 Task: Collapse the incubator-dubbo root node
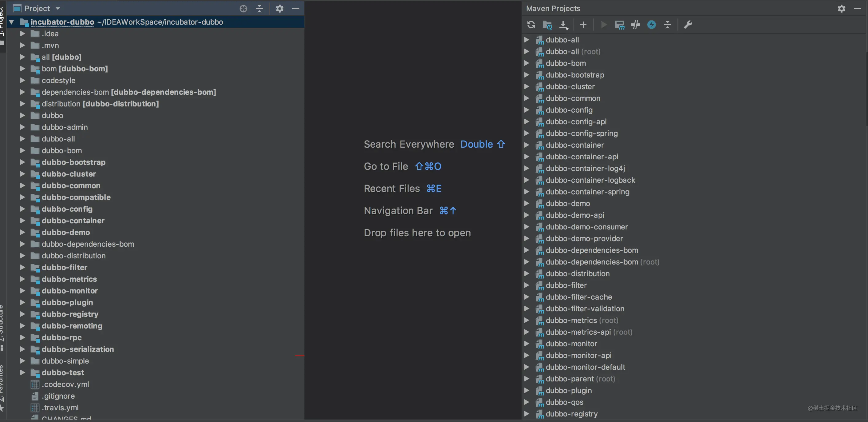11,22
